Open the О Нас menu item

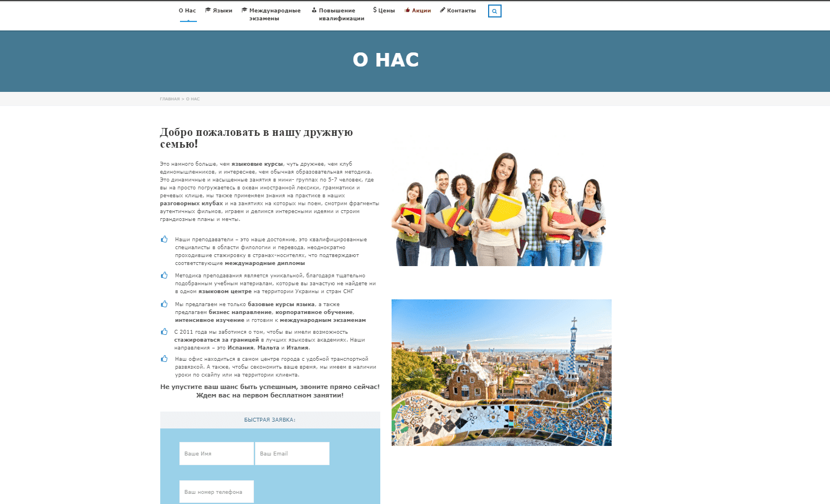click(x=187, y=10)
